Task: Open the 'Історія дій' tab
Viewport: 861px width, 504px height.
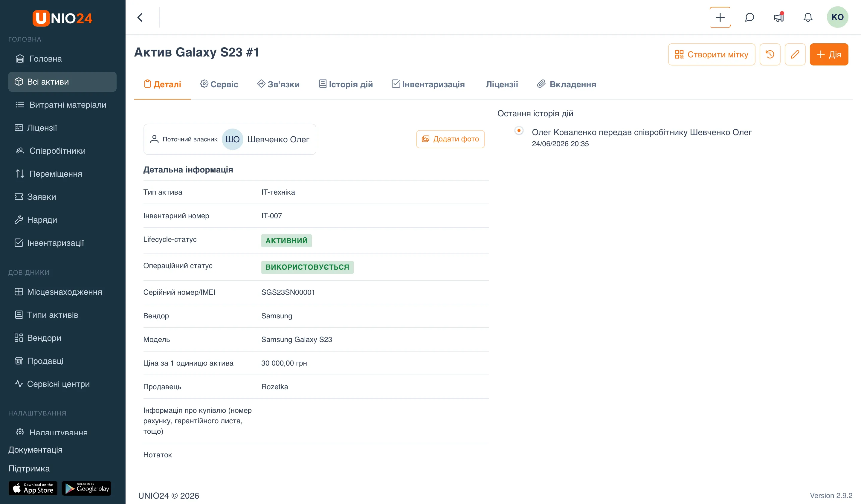Action: click(x=345, y=84)
